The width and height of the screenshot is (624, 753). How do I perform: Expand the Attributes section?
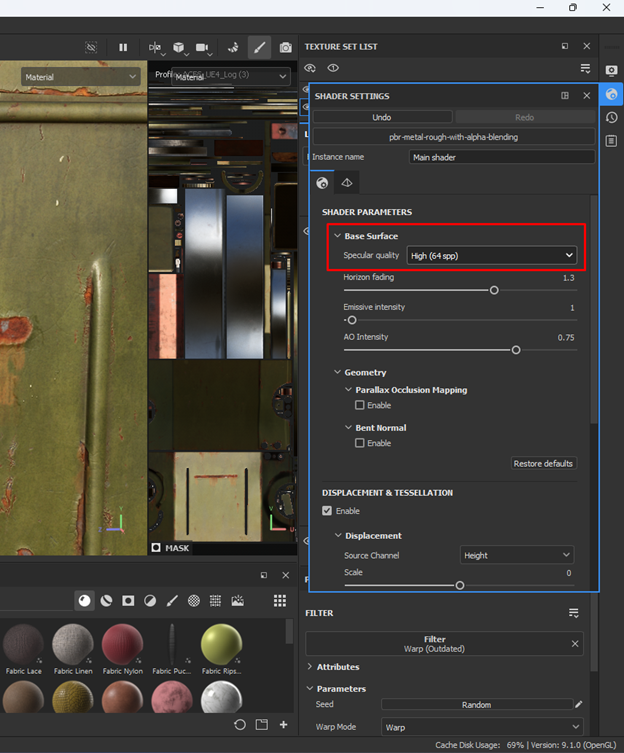coord(337,667)
